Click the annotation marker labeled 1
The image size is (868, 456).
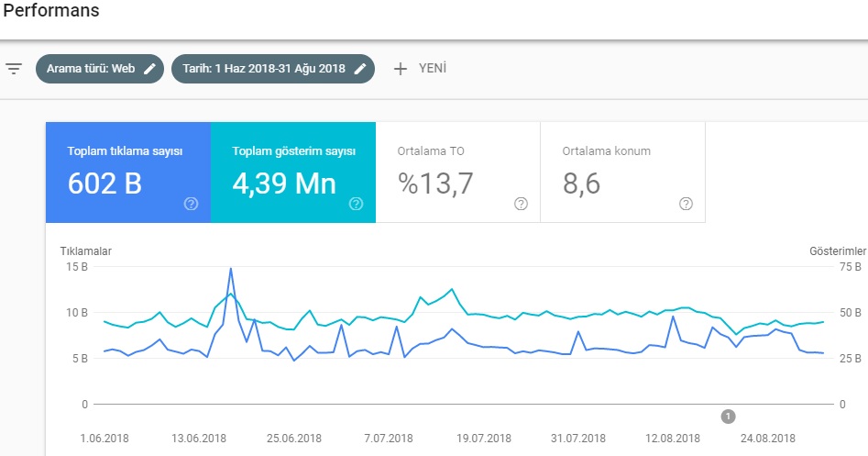tap(729, 417)
